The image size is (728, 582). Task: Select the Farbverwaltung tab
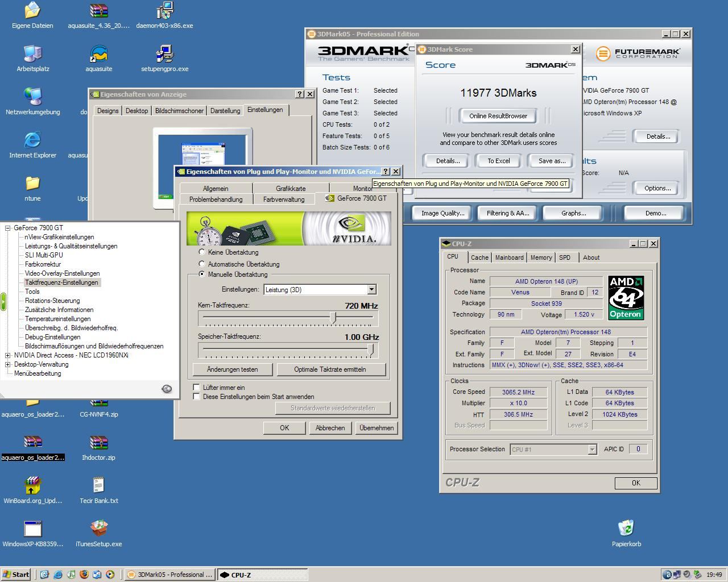(284, 199)
